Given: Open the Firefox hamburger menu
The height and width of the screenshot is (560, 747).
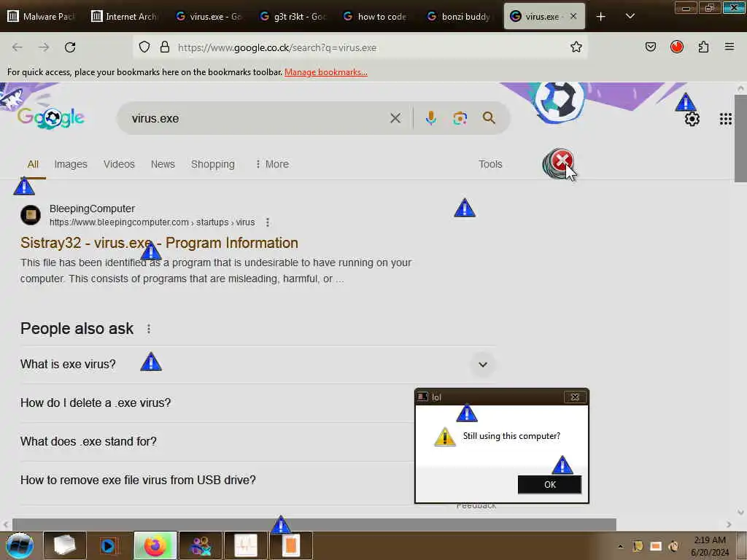Looking at the screenshot, I should (729, 47).
